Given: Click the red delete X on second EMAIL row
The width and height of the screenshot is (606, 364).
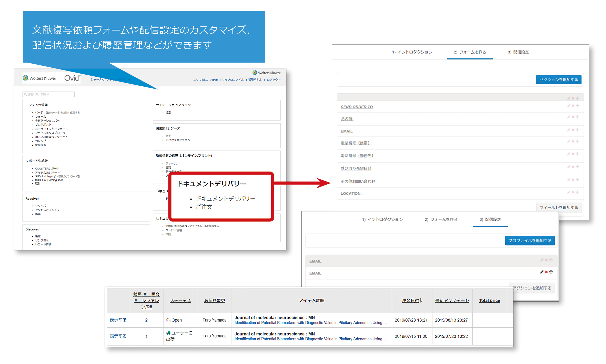Looking at the screenshot, I should coord(546,272).
